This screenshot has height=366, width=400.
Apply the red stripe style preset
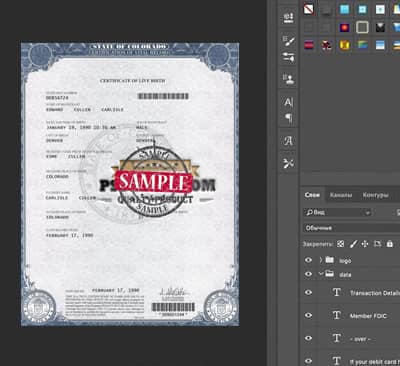(x=309, y=45)
